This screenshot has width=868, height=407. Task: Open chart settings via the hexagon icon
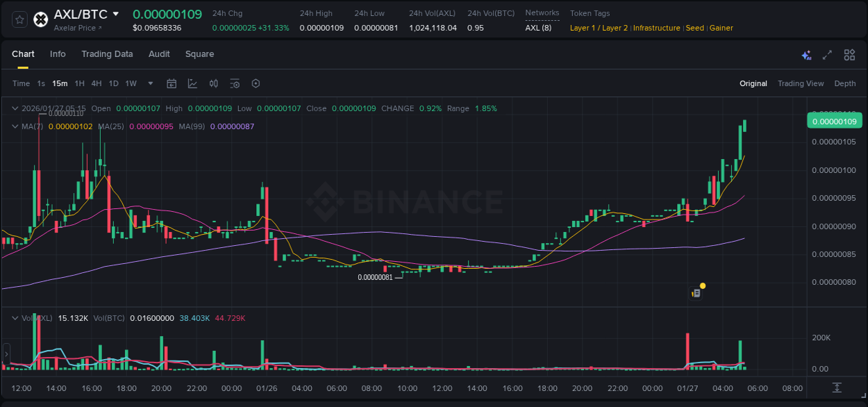click(x=256, y=83)
